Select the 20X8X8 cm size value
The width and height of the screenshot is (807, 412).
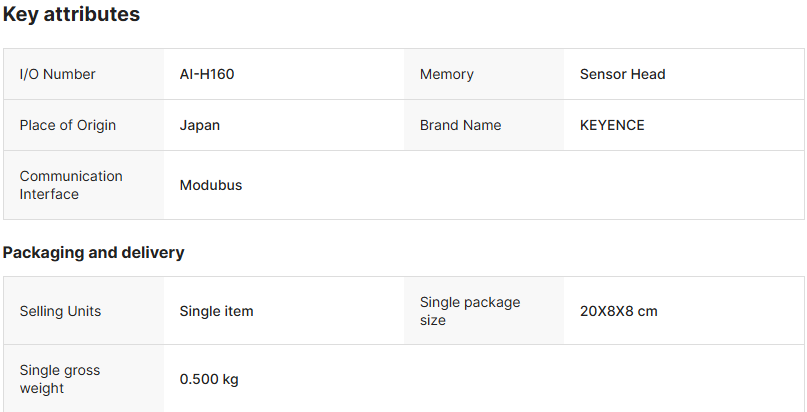pyautogui.click(x=619, y=311)
